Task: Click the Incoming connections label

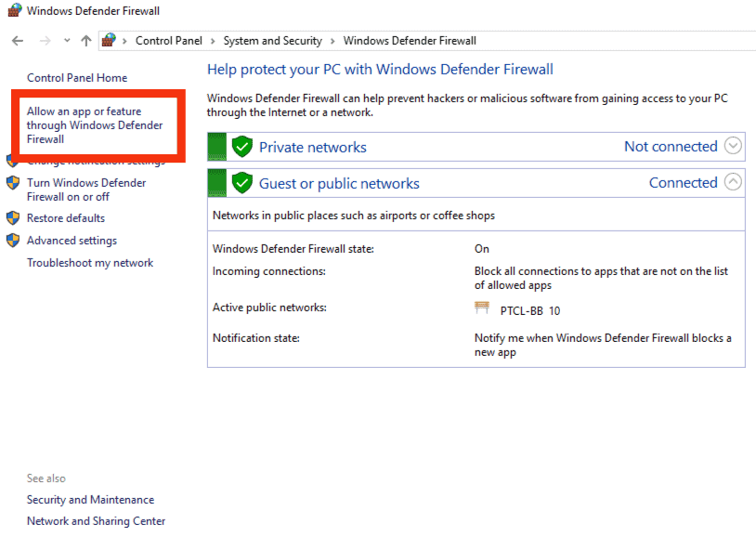Action: (269, 271)
